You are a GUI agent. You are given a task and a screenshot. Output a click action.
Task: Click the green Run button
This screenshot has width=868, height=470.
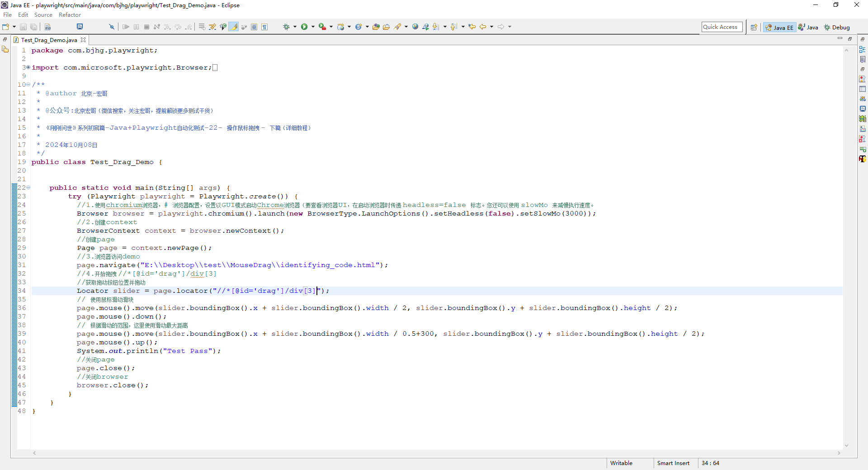(x=304, y=27)
